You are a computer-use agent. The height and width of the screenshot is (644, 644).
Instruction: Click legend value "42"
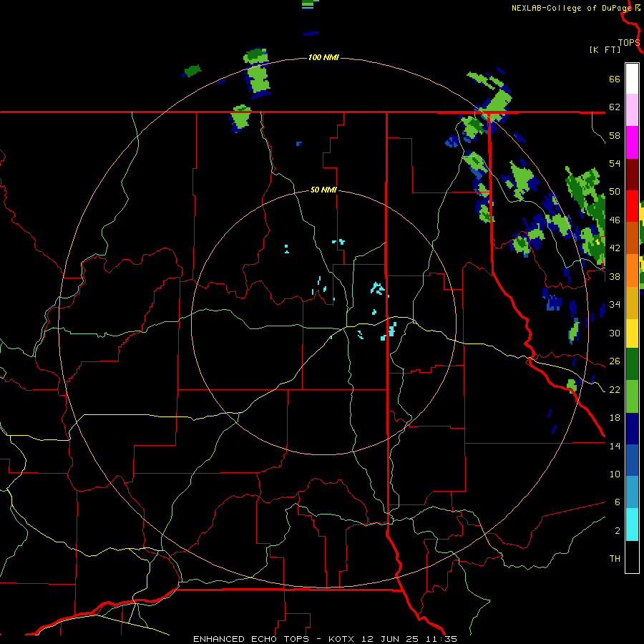[x=615, y=248]
